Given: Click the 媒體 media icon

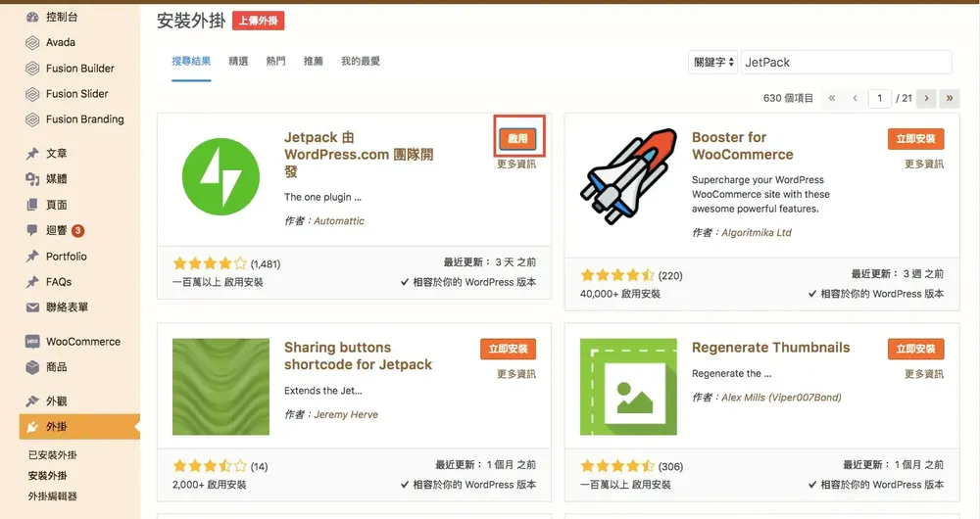Looking at the screenshot, I should click(32, 179).
